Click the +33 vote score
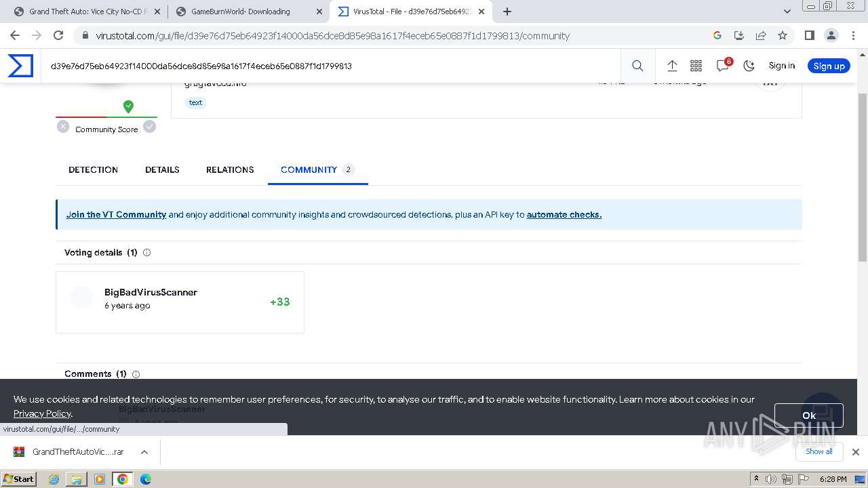Viewport: 868px width, 488px height. pyautogui.click(x=279, y=302)
